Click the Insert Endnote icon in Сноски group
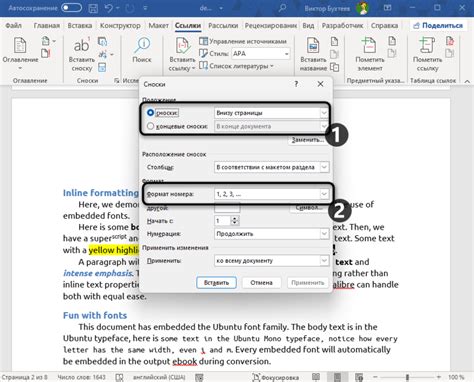This screenshot has width=474, height=382. click(x=102, y=42)
